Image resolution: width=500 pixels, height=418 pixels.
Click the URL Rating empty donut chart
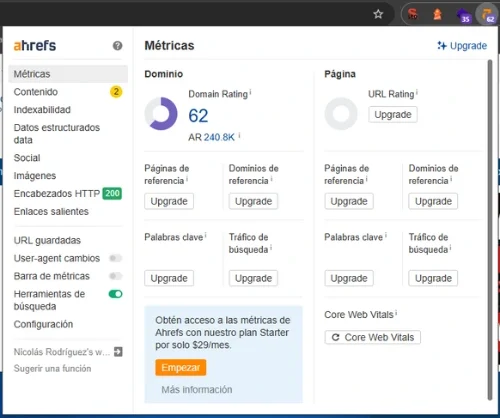pos(341,114)
